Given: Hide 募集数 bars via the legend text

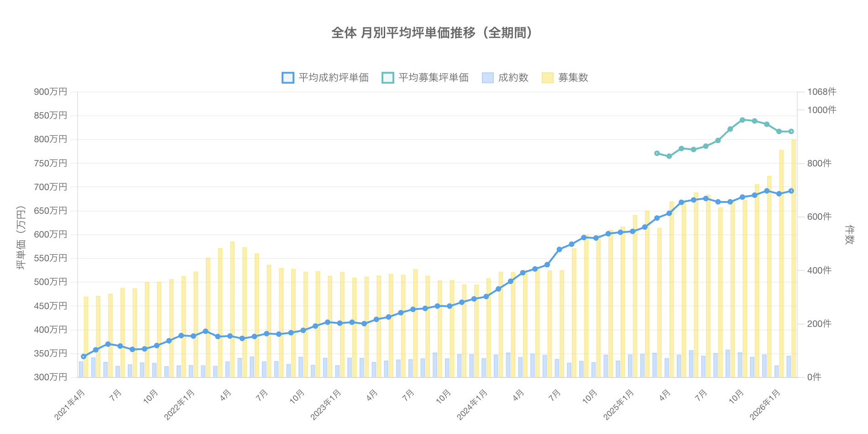Looking at the screenshot, I should (x=573, y=78).
